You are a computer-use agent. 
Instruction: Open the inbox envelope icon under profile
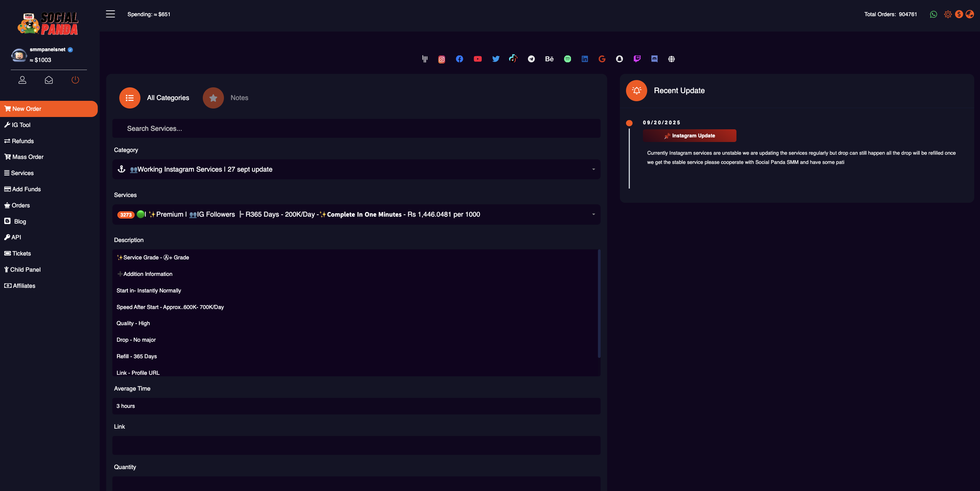pos(49,80)
